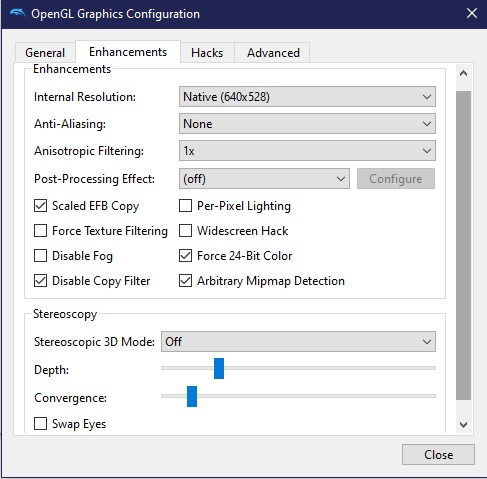This screenshot has width=487, height=479.
Task: Click the Convergence label
Action: [70, 398]
